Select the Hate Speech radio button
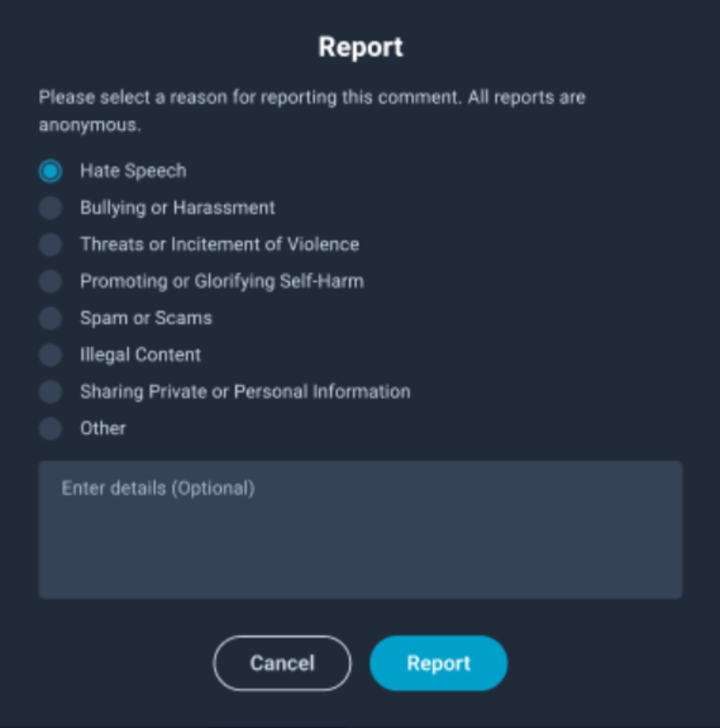Image resolution: width=720 pixels, height=728 pixels. (x=50, y=171)
